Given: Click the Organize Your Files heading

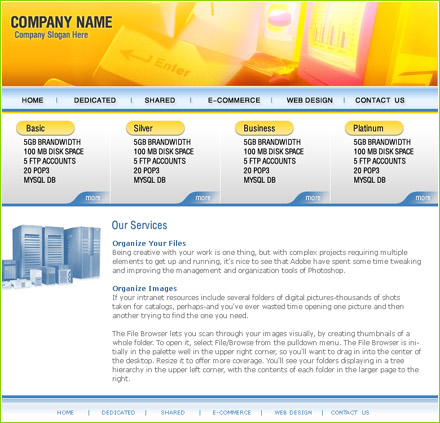Looking at the screenshot, I should point(149,243).
